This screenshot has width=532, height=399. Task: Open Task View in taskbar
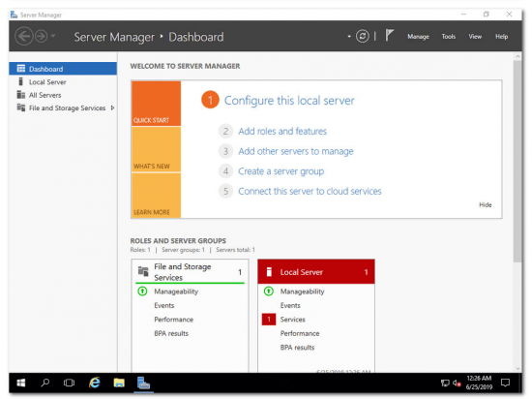coord(69,384)
